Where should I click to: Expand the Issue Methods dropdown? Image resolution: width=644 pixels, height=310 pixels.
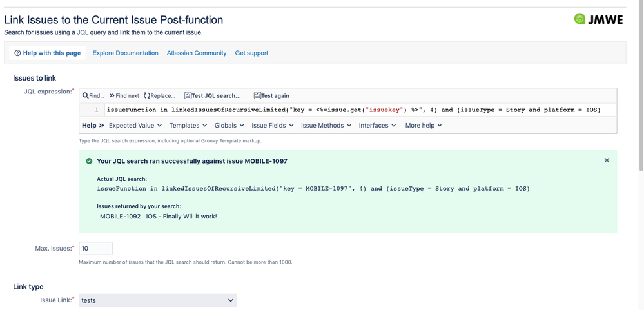coord(326,125)
